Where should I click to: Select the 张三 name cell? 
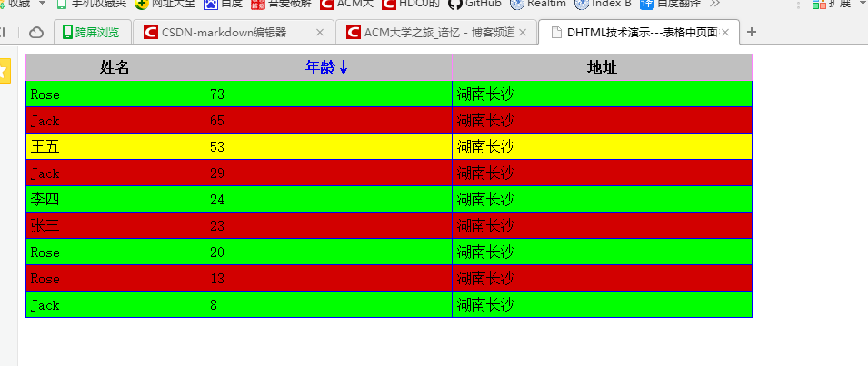point(115,225)
